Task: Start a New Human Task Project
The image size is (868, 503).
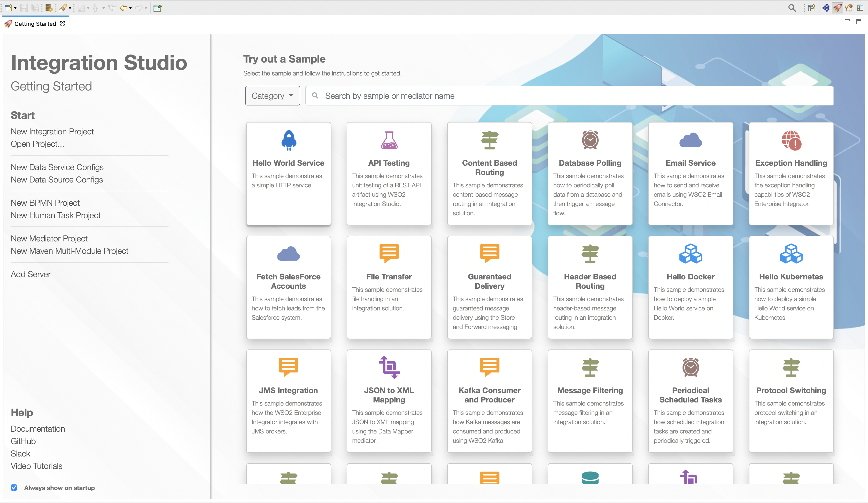Action: 56,215
